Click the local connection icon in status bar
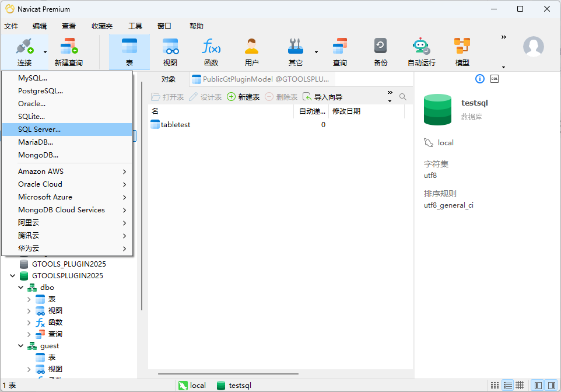The height and width of the screenshot is (392, 561). point(183,385)
